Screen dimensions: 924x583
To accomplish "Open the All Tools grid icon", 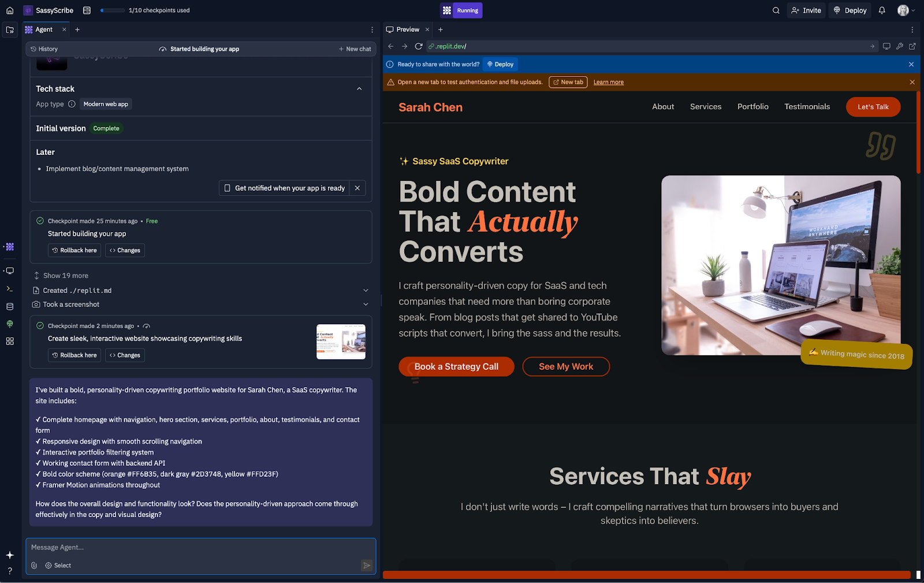I will (9, 341).
